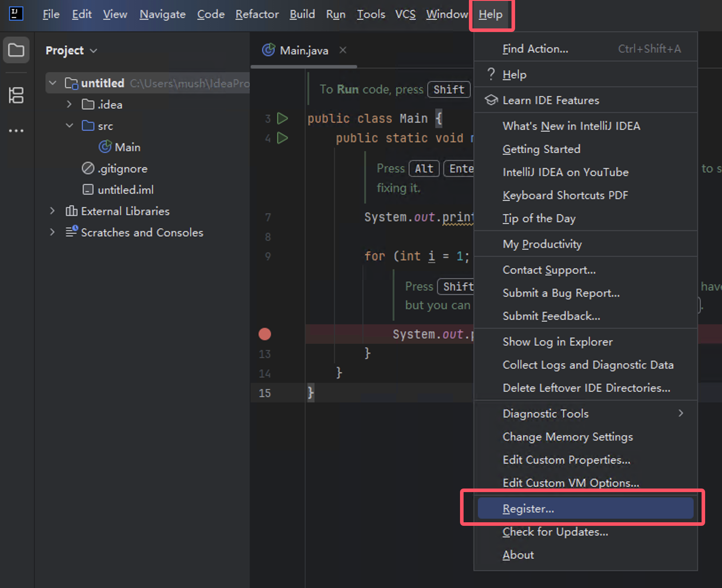Viewport: 722px width, 588px height.
Task: Collapse the src folder
Action: (69, 126)
